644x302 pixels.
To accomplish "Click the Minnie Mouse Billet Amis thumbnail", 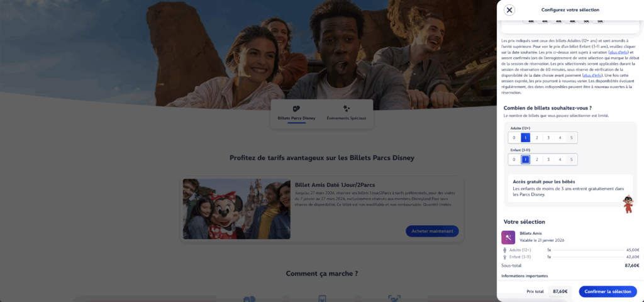I will (x=236, y=209).
